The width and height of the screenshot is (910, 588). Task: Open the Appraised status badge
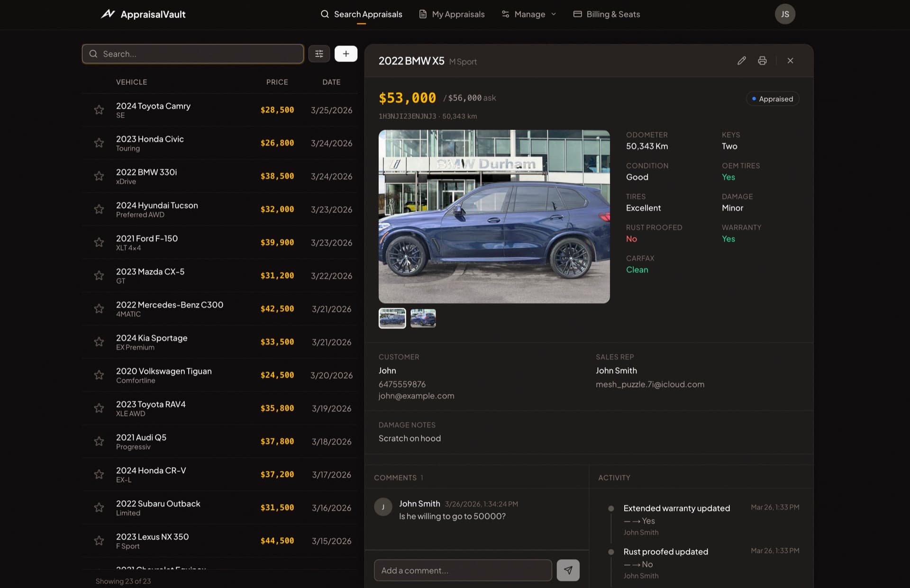[772, 99]
